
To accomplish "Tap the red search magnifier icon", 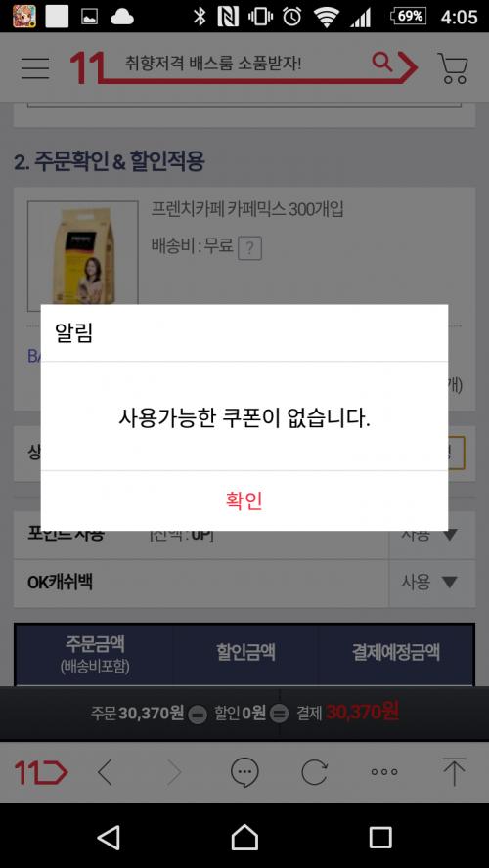I will tap(382, 62).
